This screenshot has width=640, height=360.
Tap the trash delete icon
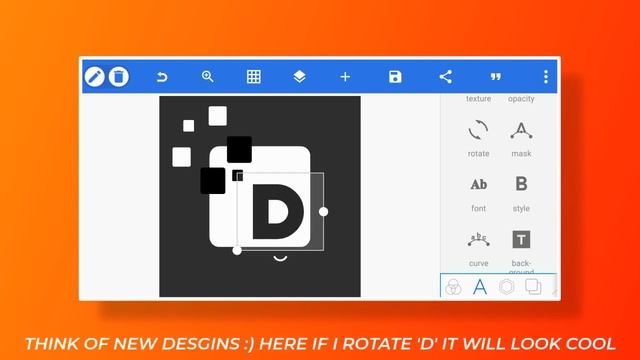pyautogui.click(x=119, y=77)
